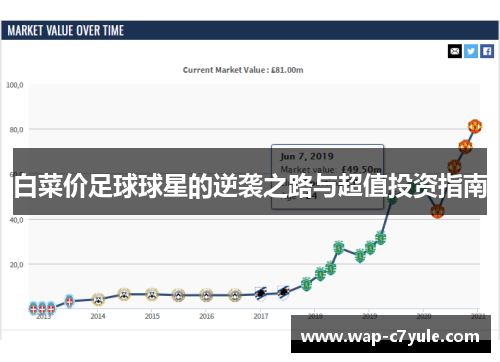
Task: Select the Udinese marker at 2015
Action: (152, 294)
